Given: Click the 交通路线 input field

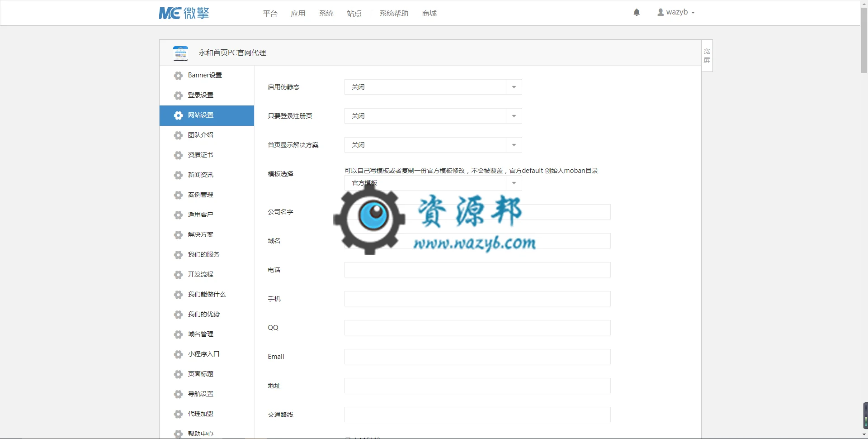Looking at the screenshot, I should [477, 415].
